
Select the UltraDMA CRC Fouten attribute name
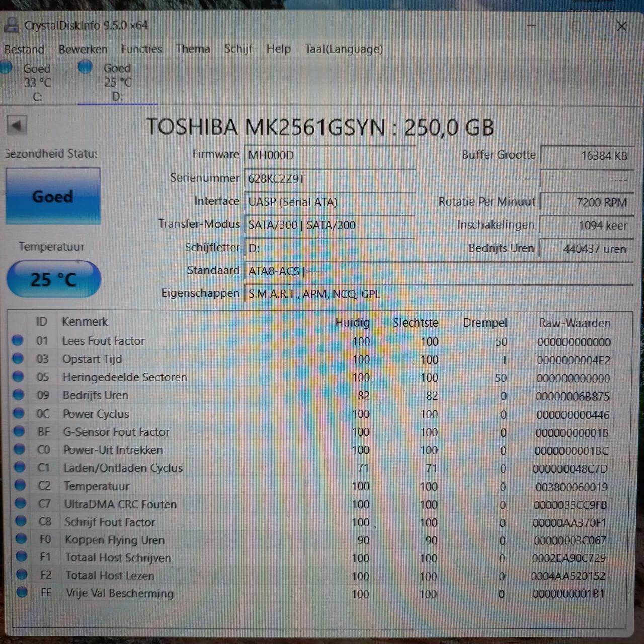coord(120,504)
